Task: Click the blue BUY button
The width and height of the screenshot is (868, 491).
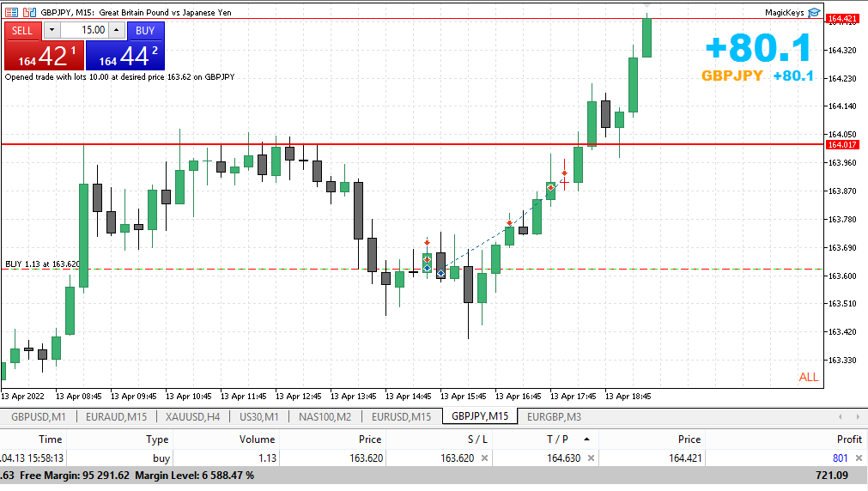Action: point(145,30)
